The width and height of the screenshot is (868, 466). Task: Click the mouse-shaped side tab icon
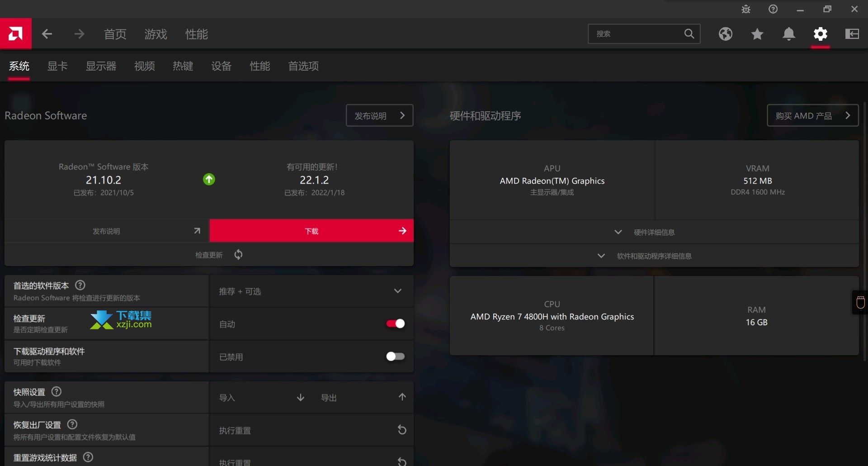[x=861, y=302]
